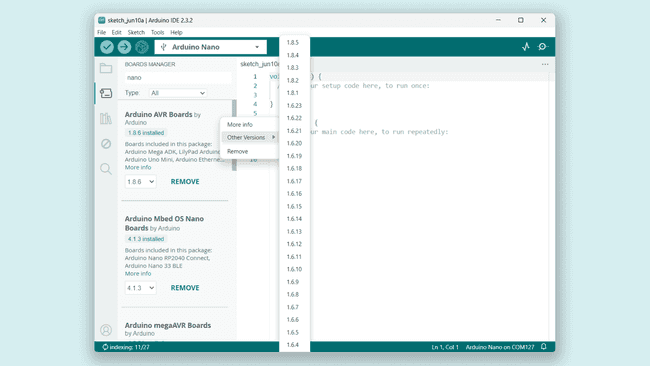This screenshot has height=366, width=650.
Task: Open Library Manager in the sidebar
Action: tap(106, 119)
